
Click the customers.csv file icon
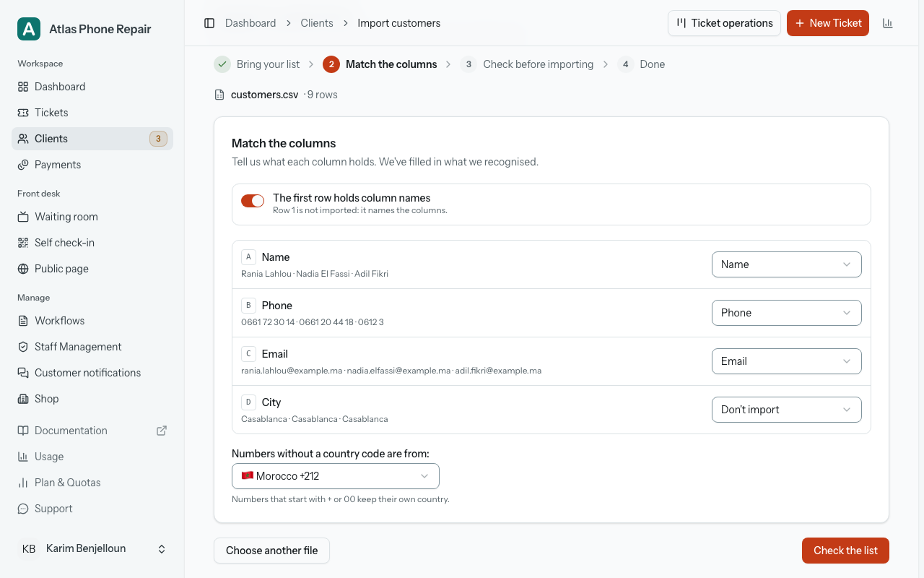click(x=219, y=95)
